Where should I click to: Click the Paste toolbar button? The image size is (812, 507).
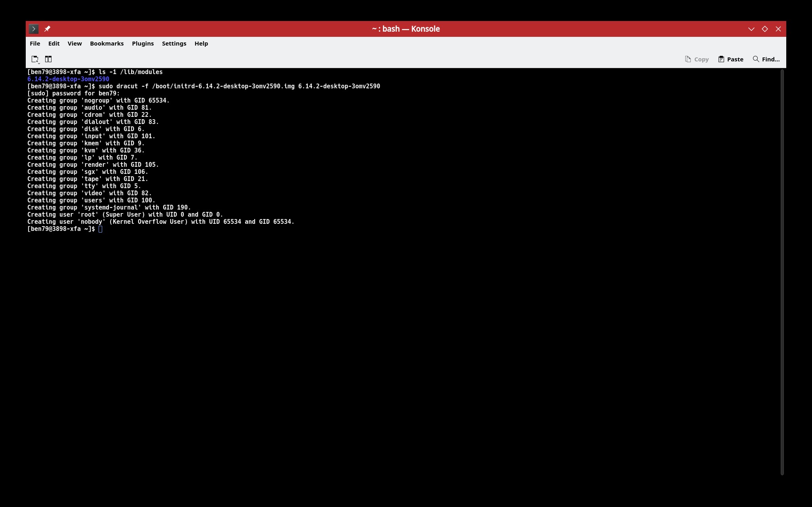[x=731, y=59]
